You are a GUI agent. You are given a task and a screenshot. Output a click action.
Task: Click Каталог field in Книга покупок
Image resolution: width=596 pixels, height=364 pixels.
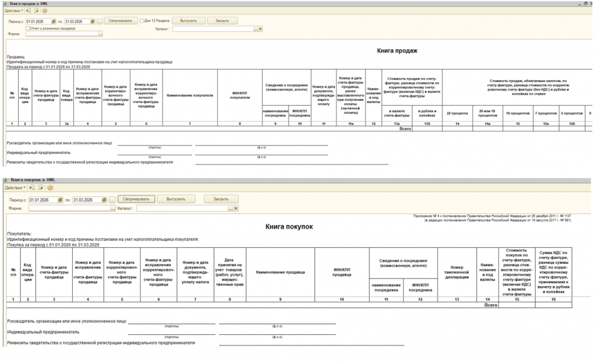pos(182,208)
